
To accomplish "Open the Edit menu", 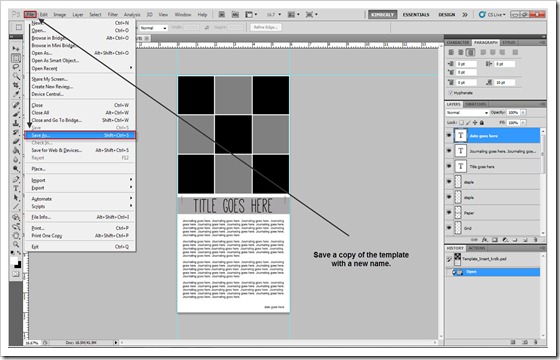I will point(44,14).
